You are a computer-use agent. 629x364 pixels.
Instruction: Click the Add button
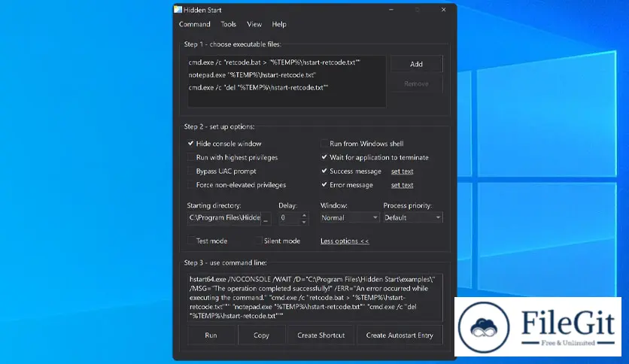(x=416, y=64)
